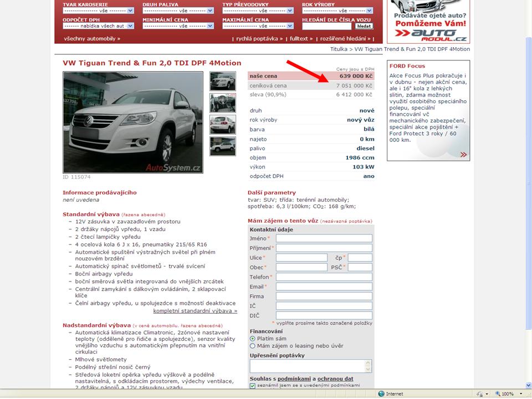
Task: Select the 'Platím sám' radio option
Action: point(253,338)
